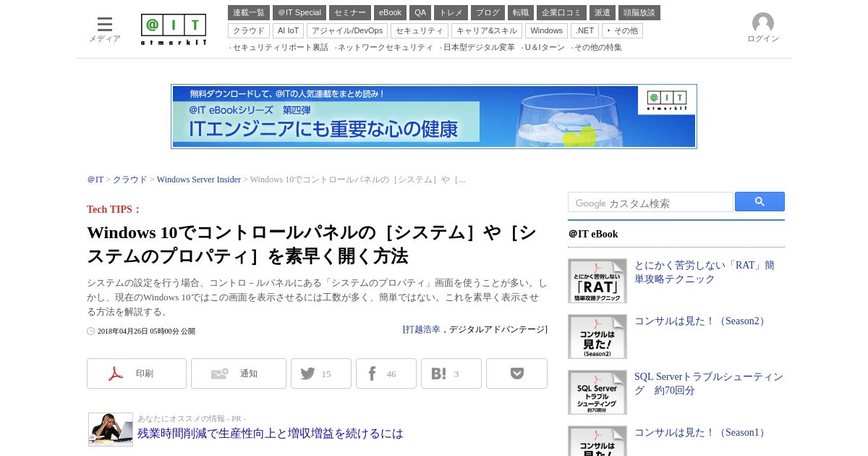The height and width of the screenshot is (456, 868).
Task: Select the クラウド category tab
Action: (x=249, y=30)
